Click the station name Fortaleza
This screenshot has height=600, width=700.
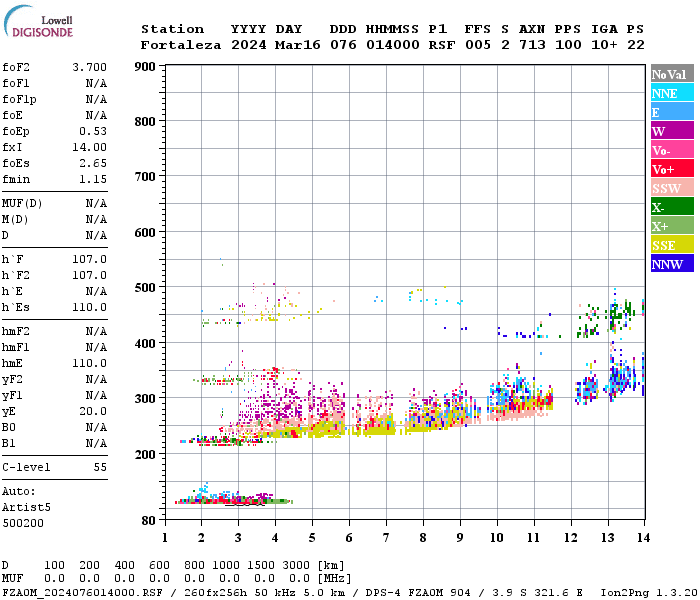click(181, 45)
